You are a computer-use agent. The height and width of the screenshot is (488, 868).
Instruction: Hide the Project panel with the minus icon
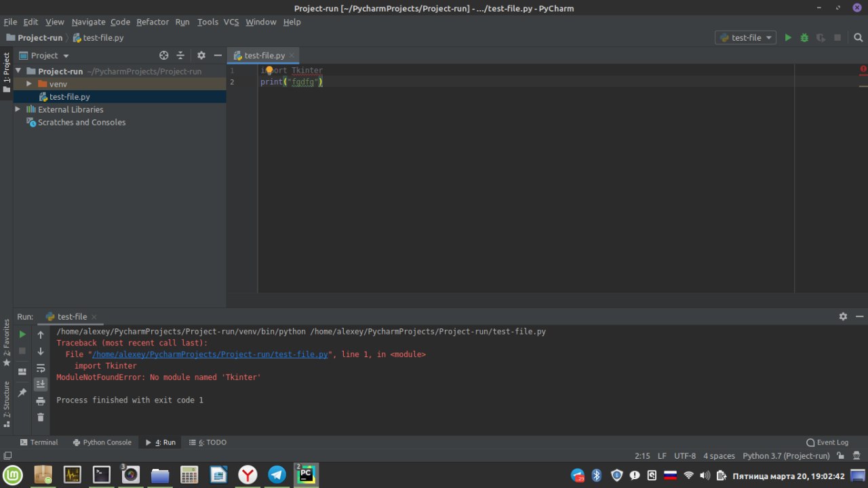[x=218, y=56]
